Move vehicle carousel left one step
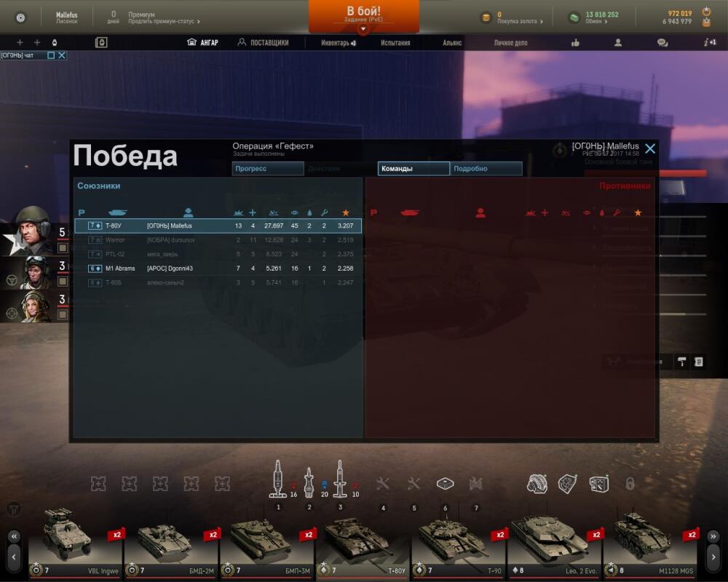Screen dimensions: 728x582 14,557
